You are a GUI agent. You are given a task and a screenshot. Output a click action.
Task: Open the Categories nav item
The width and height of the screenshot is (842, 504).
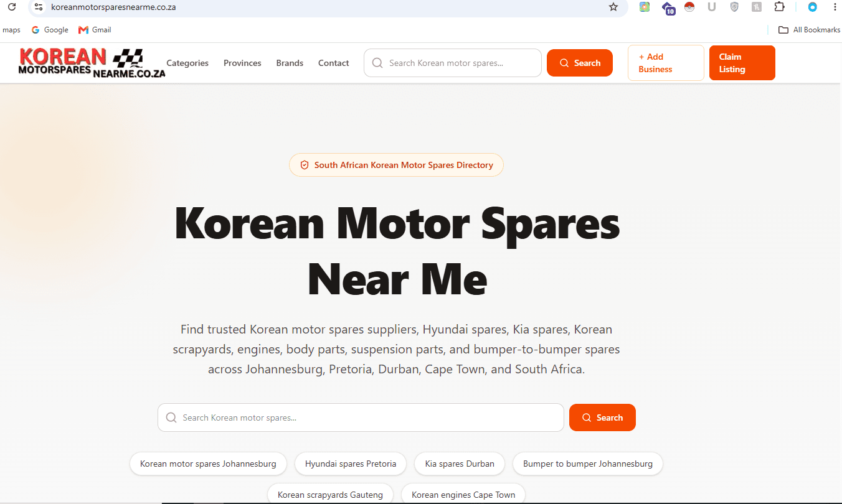(x=187, y=63)
